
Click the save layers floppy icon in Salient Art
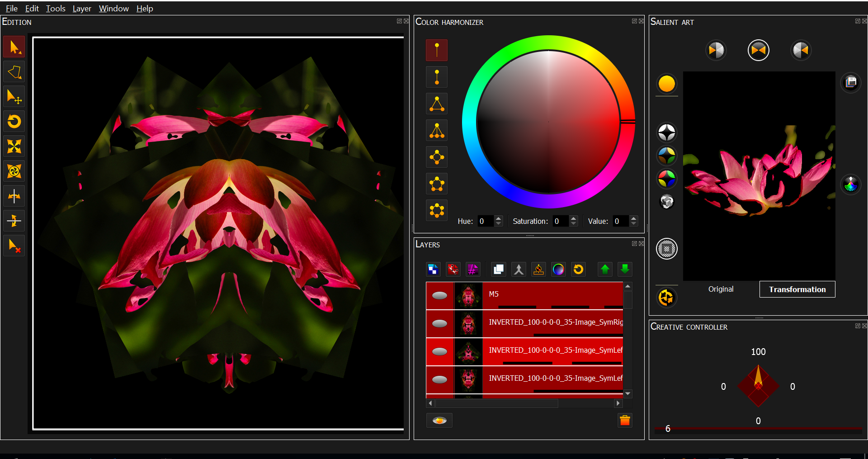tap(850, 82)
